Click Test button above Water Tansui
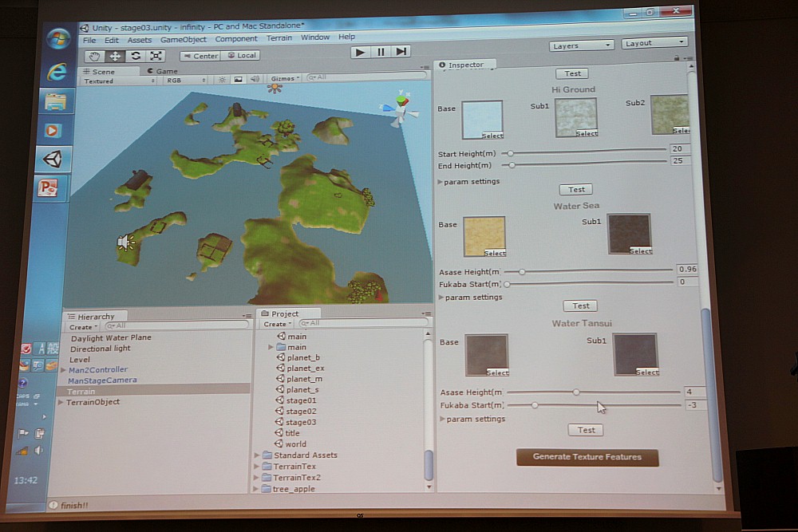Image resolution: width=798 pixels, height=532 pixels. pyautogui.click(x=580, y=305)
